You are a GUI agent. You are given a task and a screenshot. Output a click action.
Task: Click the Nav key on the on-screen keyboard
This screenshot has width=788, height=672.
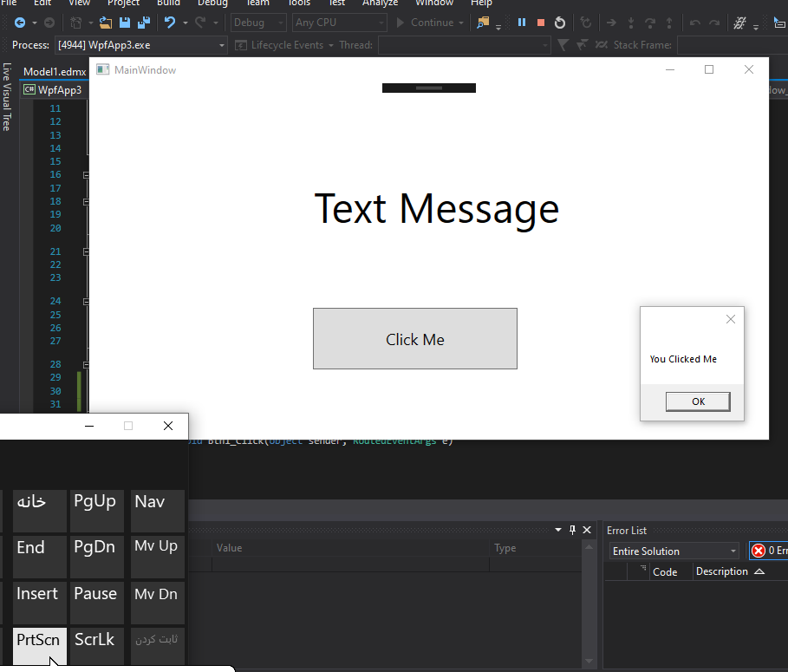(x=158, y=511)
